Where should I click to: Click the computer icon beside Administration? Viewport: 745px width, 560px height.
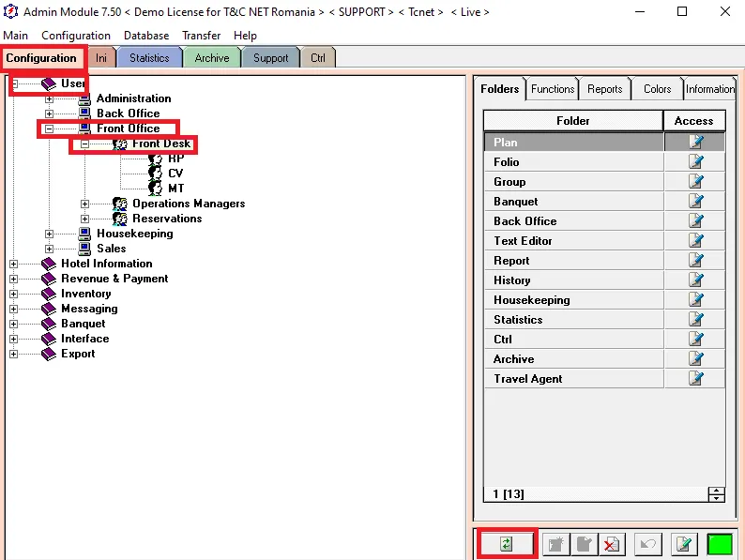pos(84,98)
